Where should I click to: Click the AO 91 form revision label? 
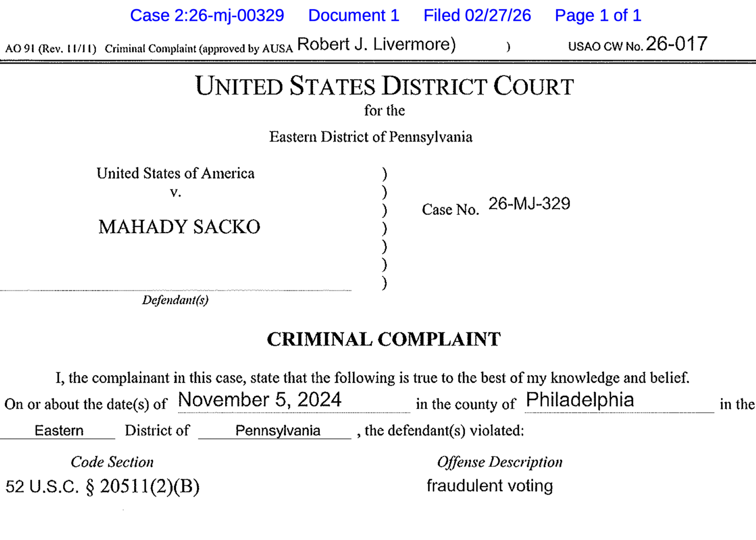tap(50, 49)
